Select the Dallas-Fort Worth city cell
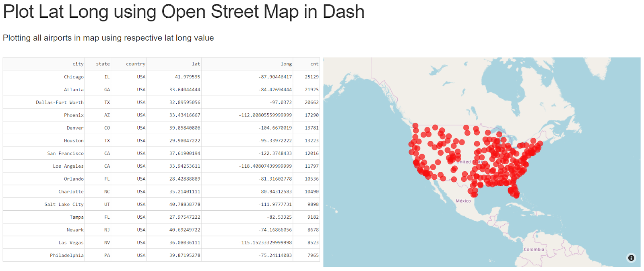This screenshot has width=644, height=271. pos(44,103)
